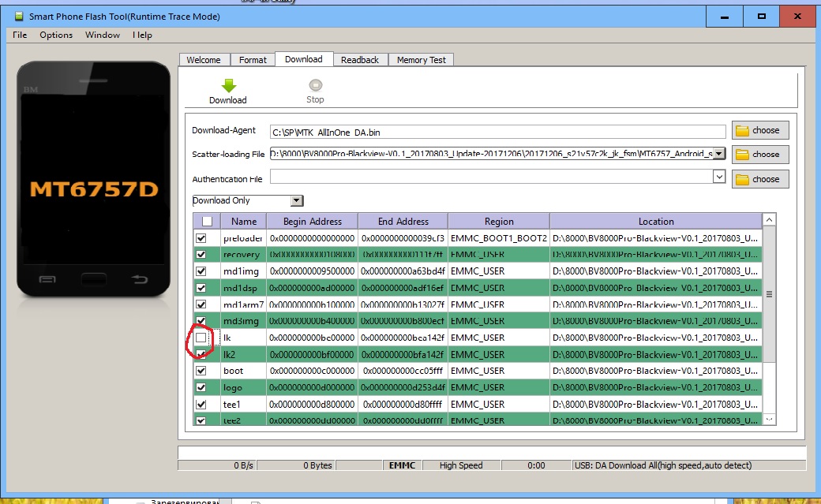Click the phone image menu key icon

47,279
